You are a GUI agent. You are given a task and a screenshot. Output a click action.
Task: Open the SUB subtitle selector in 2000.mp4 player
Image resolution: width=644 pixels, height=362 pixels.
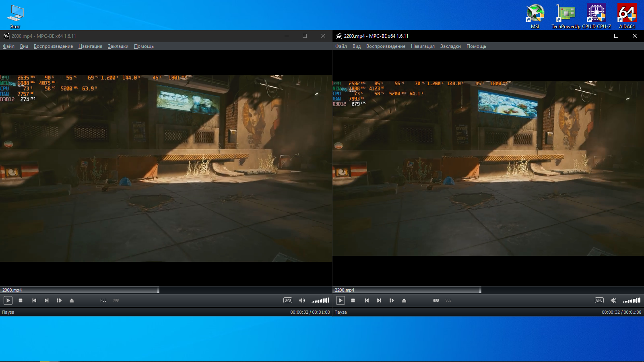pyautogui.click(x=116, y=300)
